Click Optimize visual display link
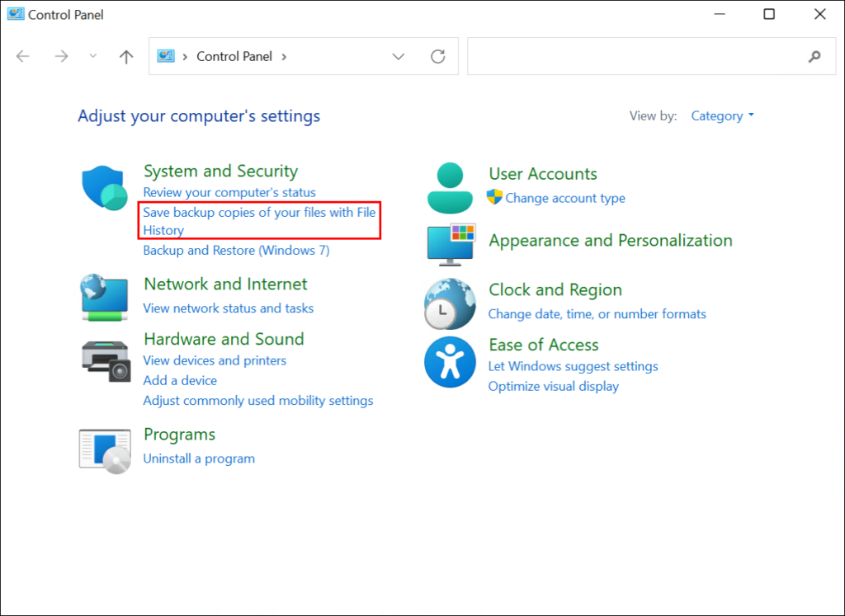 (554, 386)
